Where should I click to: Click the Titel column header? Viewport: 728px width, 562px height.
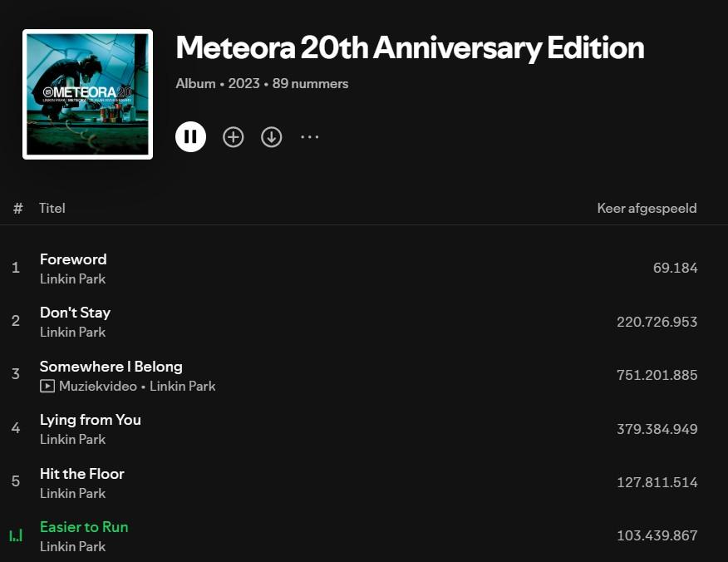(52, 208)
